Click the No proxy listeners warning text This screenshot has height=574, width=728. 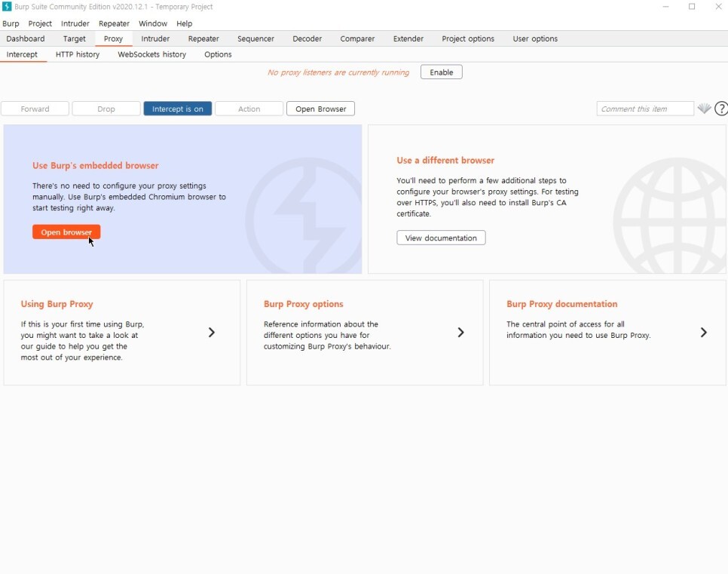point(338,72)
